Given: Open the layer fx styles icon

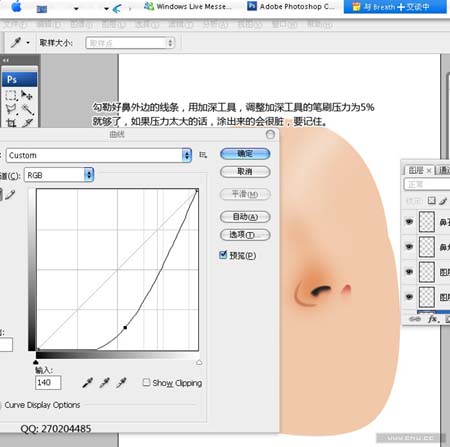Looking at the screenshot, I should [433, 319].
